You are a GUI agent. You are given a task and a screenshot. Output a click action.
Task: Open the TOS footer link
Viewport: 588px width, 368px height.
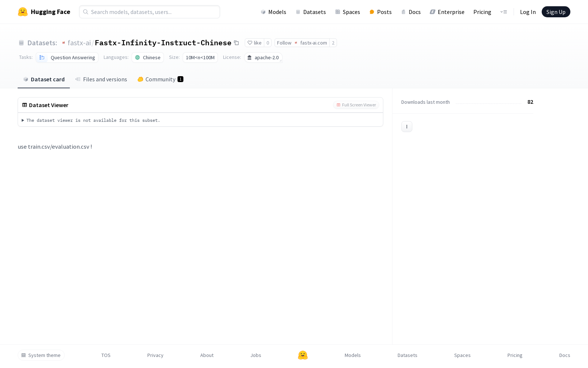[106, 355]
